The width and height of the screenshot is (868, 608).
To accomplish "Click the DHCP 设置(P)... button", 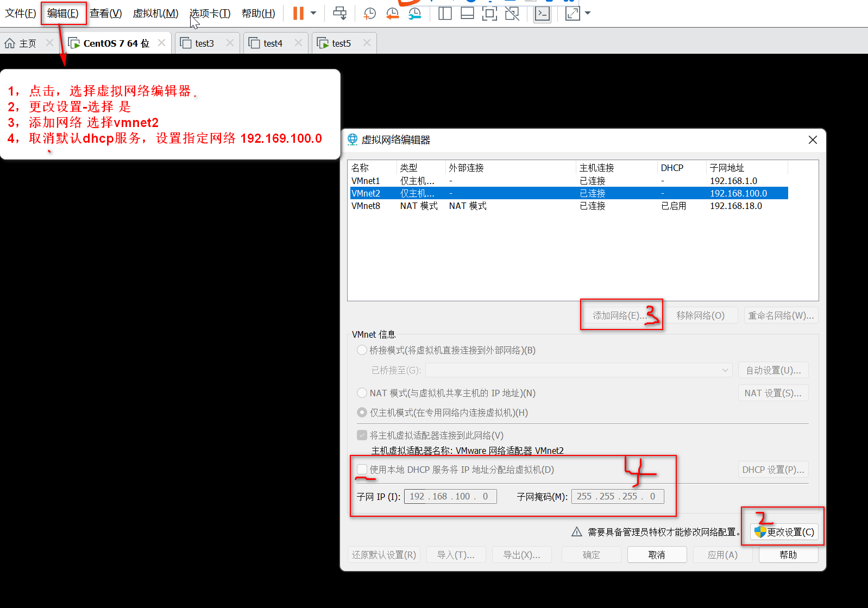I will click(773, 470).
